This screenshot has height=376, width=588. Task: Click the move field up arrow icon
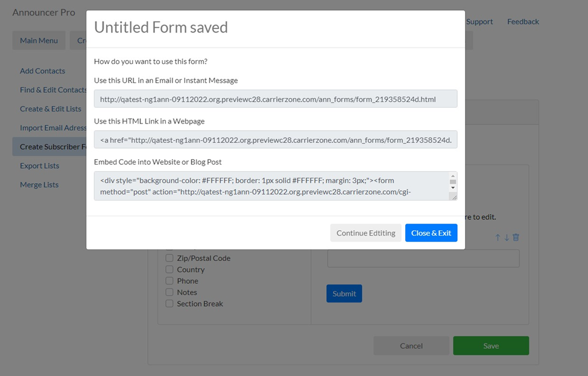pyautogui.click(x=498, y=237)
